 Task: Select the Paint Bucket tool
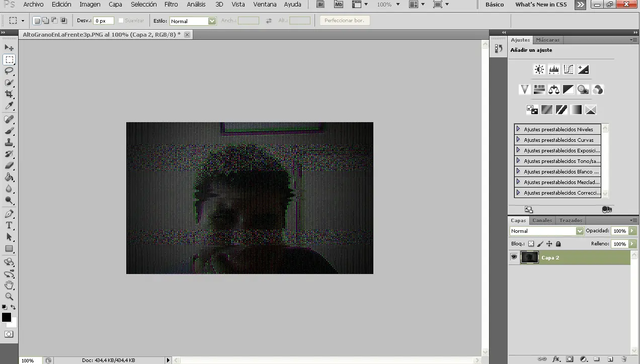click(x=9, y=177)
